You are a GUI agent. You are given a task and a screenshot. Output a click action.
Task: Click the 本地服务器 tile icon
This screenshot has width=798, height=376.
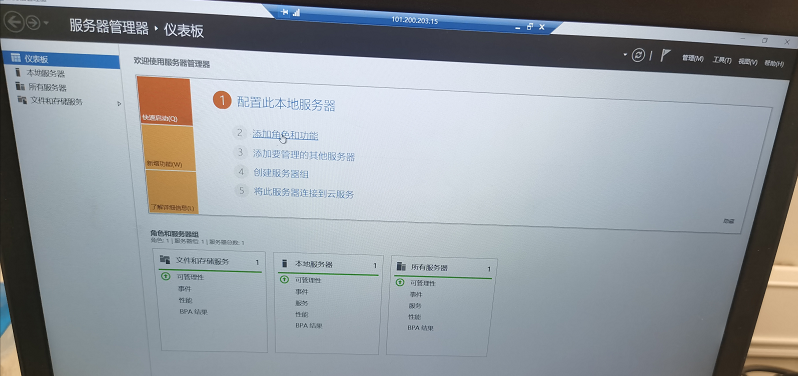[x=284, y=264]
